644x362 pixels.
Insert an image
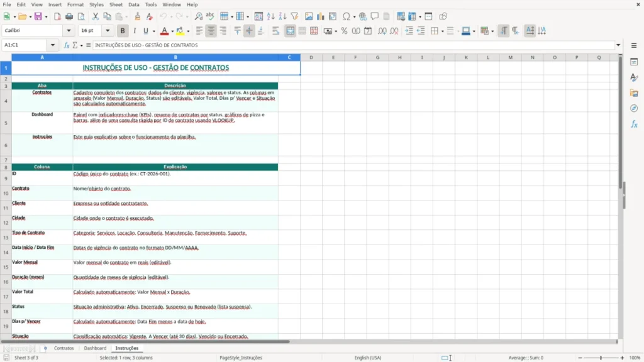pos(309,16)
